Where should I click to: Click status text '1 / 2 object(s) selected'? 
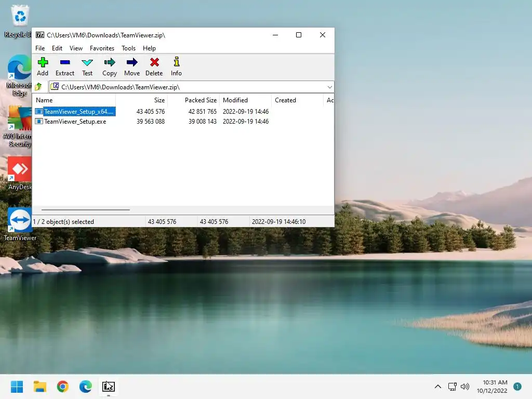63,221
